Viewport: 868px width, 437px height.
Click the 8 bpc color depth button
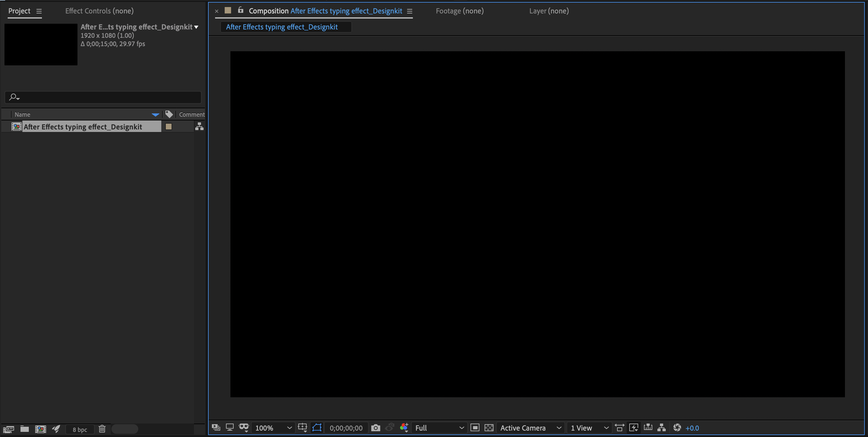(x=80, y=429)
